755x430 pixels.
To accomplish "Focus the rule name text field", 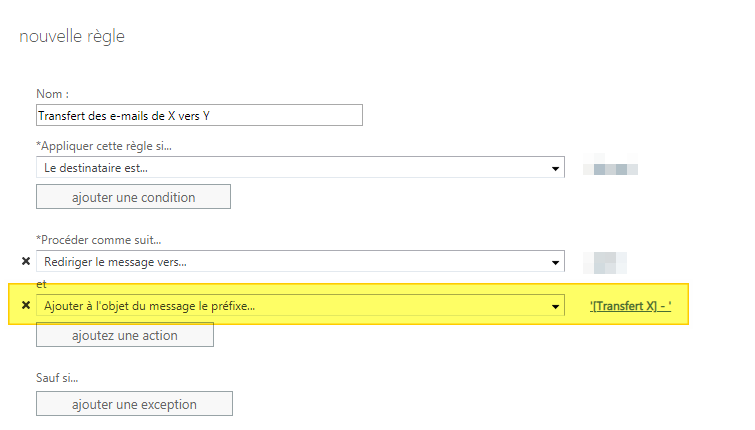I will point(199,115).
